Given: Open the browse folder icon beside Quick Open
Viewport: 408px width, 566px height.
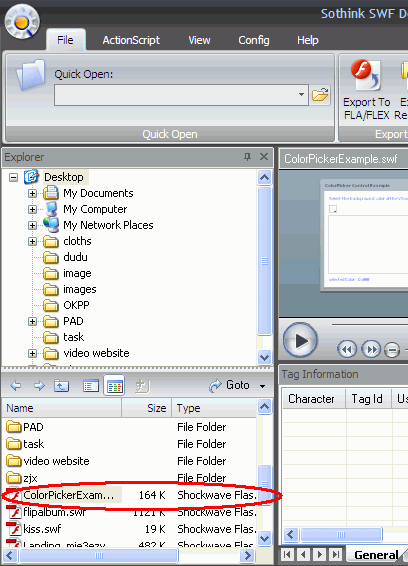Looking at the screenshot, I should (x=320, y=95).
